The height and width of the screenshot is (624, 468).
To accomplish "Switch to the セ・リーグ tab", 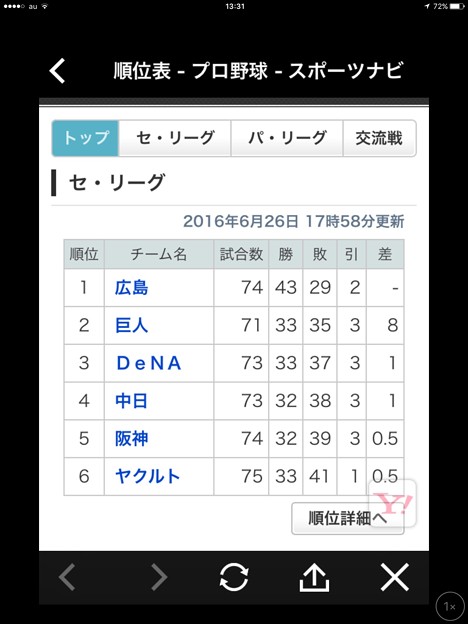I will (x=175, y=138).
